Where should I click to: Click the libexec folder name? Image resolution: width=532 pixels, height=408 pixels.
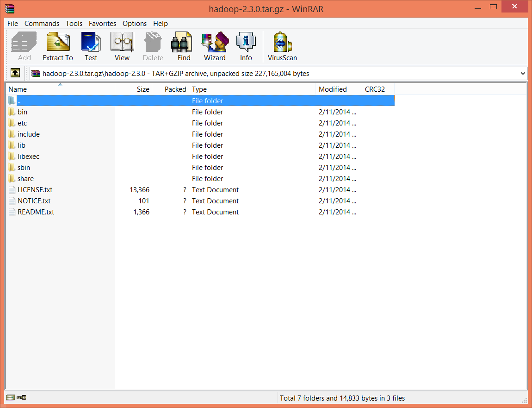(29, 156)
